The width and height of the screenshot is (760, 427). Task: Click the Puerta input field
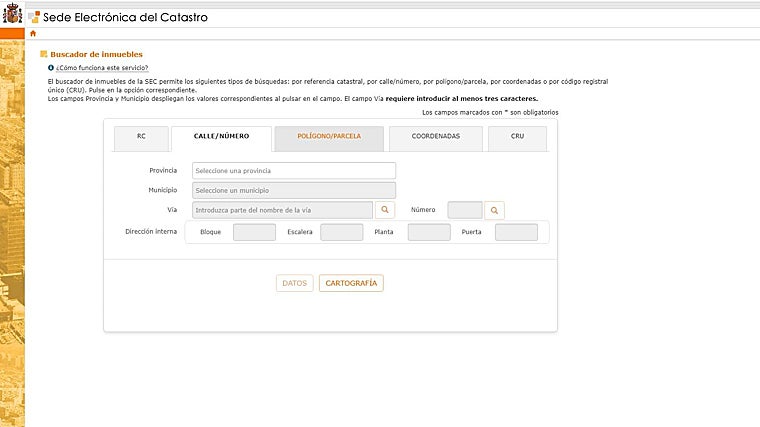click(x=516, y=232)
